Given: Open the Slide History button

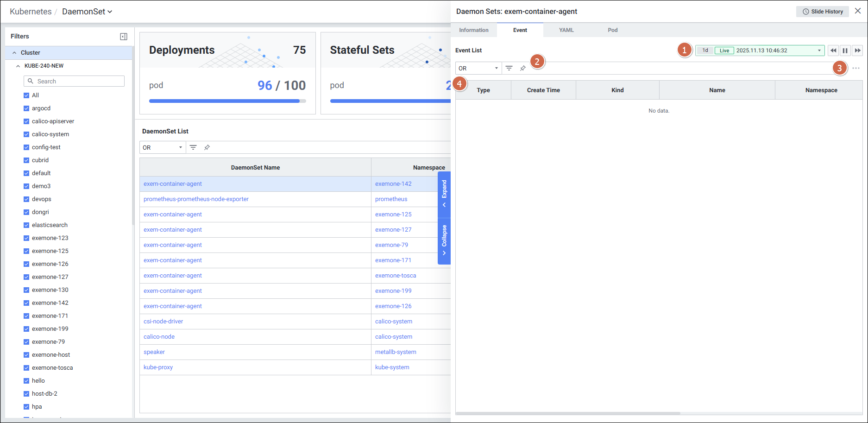Looking at the screenshot, I should (822, 12).
